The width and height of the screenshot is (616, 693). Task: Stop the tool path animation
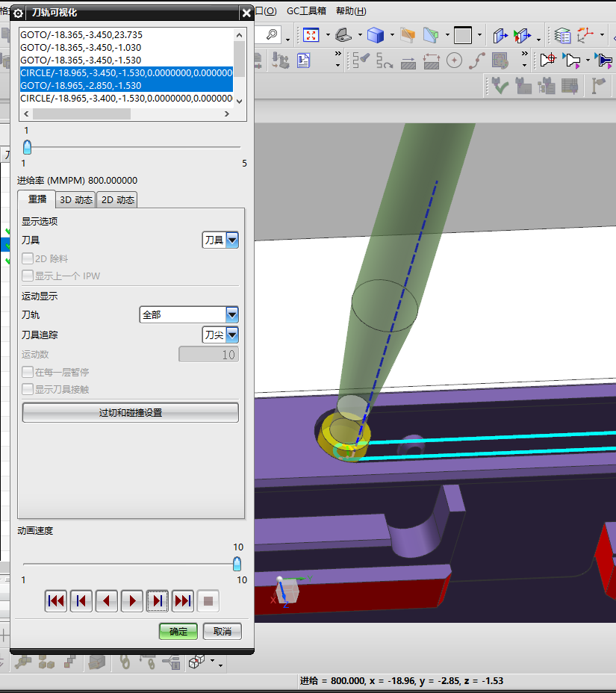208,601
